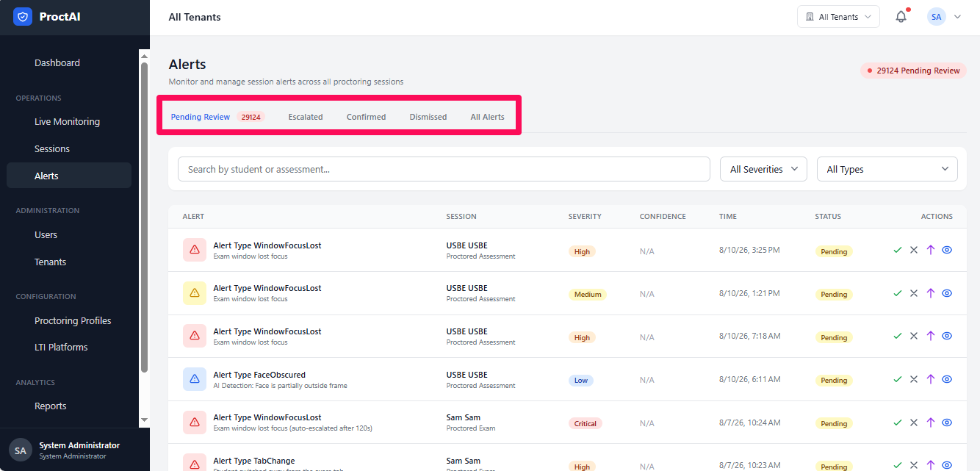Image resolution: width=980 pixels, height=471 pixels.
Task: Dismiss the 3:25 PM WindowFocusLost alert
Action: (914, 250)
